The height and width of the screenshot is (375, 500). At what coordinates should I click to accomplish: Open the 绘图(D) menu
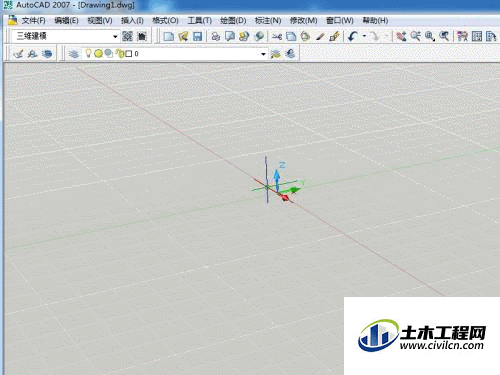pyautogui.click(x=233, y=21)
